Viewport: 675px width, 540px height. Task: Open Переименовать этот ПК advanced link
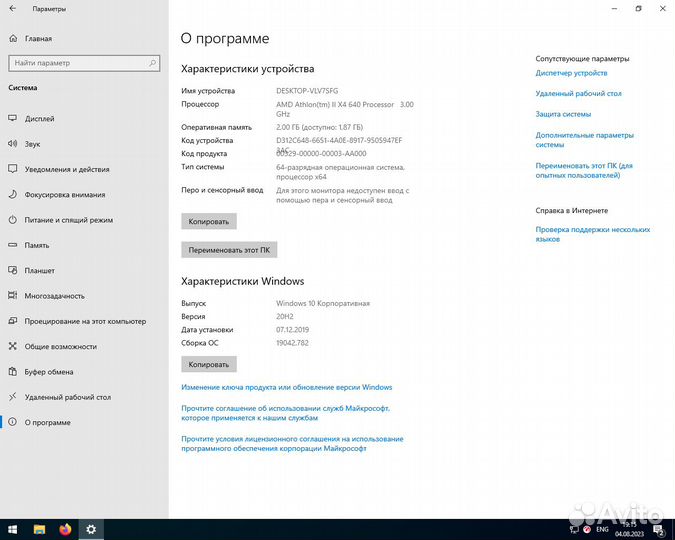tap(584, 171)
